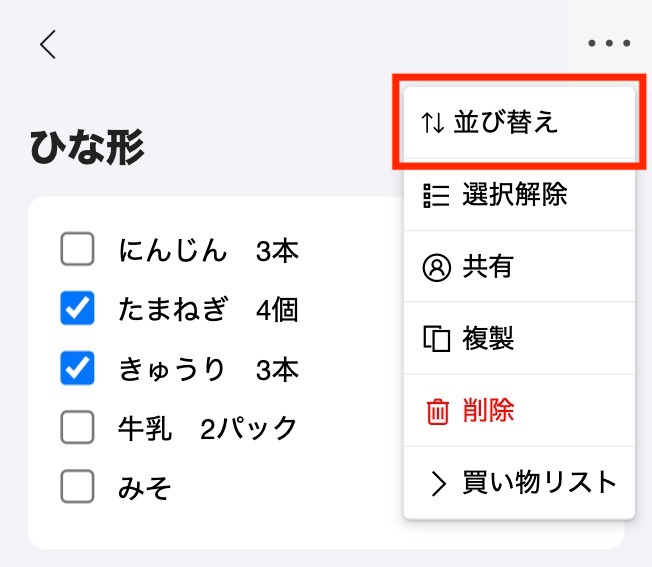Viewport: 652px width, 567px height.
Task: Choose 共有 in the menu
Action: pyautogui.click(x=519, y=267)
